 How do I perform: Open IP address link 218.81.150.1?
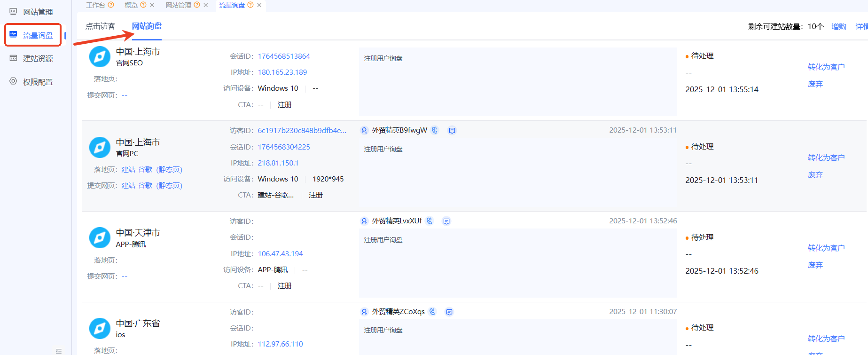[x=278, y=163]
